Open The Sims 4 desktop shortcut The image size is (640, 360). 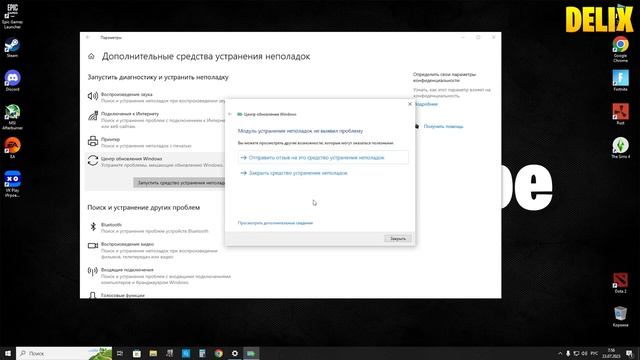pyautogui.click(x=620, y=148)
